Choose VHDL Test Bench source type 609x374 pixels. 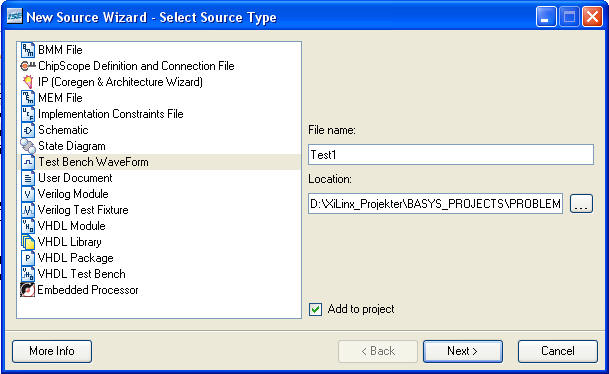(x=82, y=274)
